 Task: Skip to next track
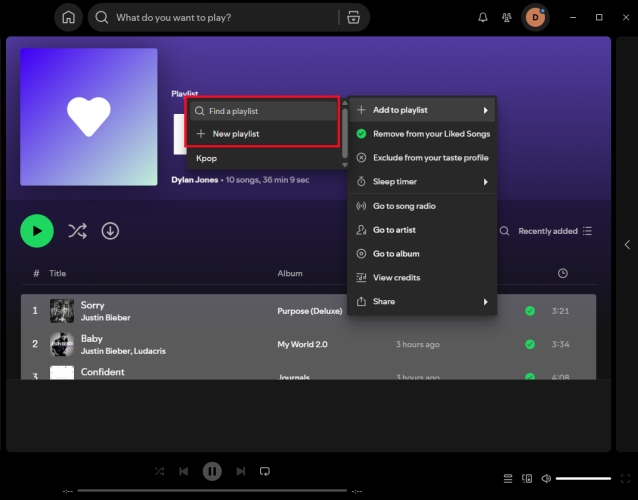(240, 472)
